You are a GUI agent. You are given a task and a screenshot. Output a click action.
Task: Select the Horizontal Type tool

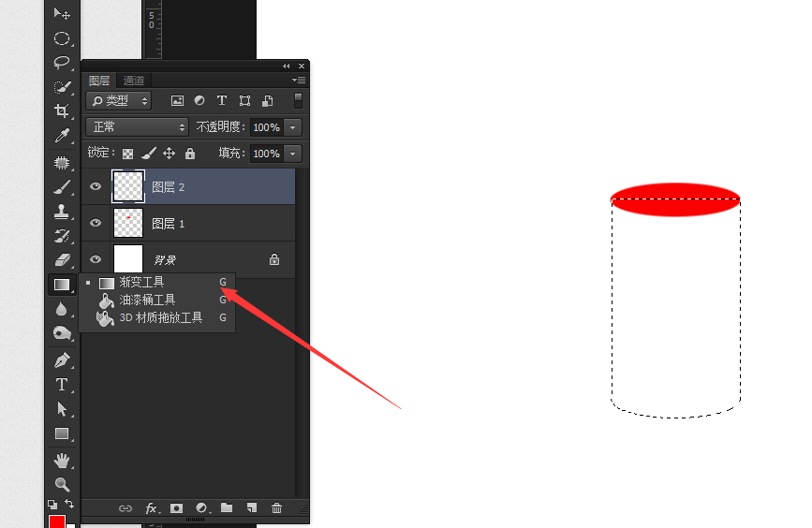coord(62,385)
